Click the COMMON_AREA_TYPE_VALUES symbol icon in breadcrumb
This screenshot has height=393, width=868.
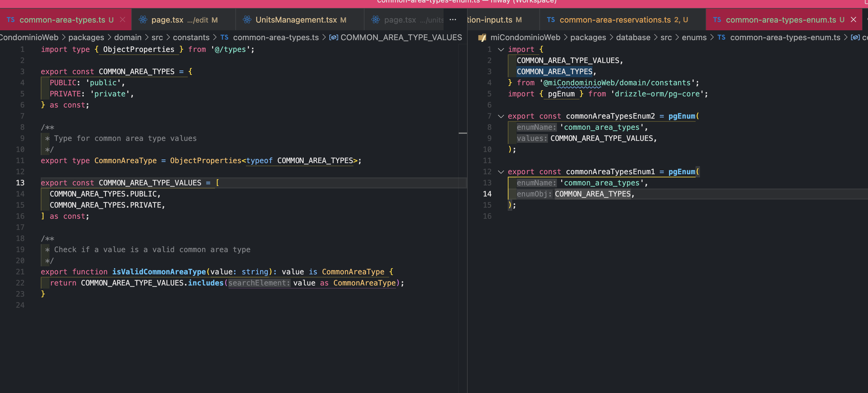[333, 37]
